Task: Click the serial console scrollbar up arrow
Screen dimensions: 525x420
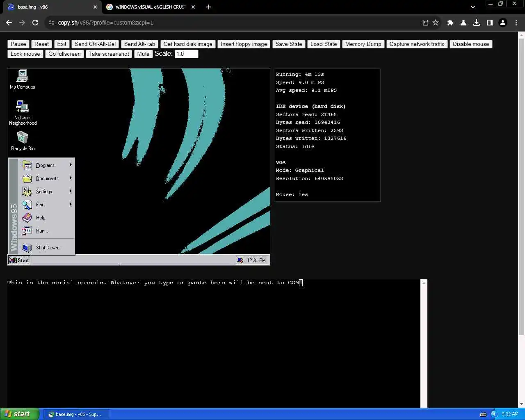Action: point(424,283)
